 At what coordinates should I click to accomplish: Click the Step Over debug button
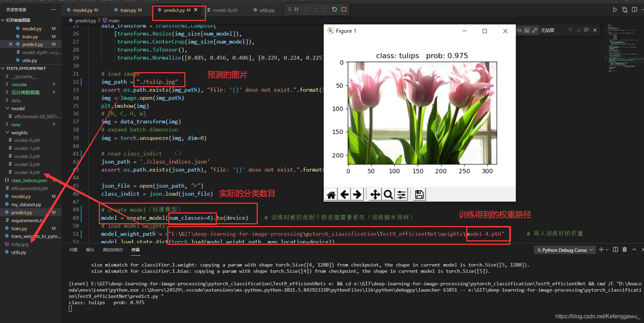306,9
